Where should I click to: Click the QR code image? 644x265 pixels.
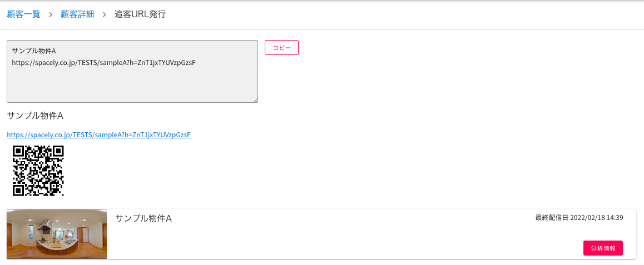(x=38, y=171)
